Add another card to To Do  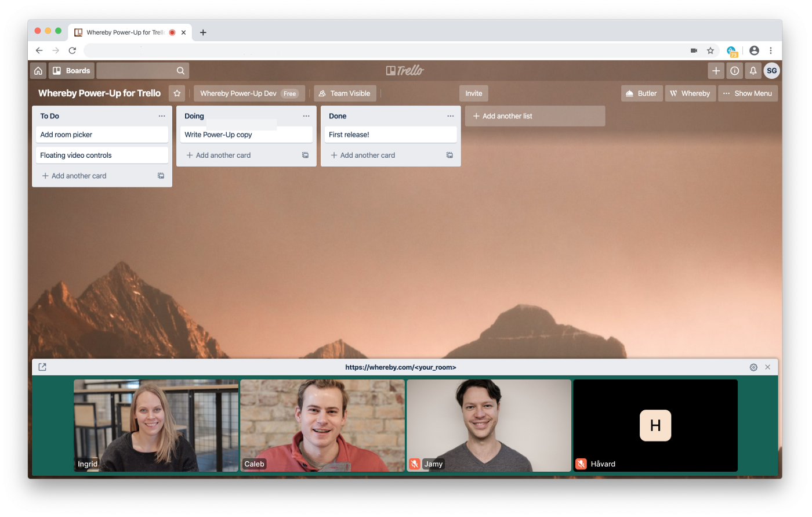point(74,176)
